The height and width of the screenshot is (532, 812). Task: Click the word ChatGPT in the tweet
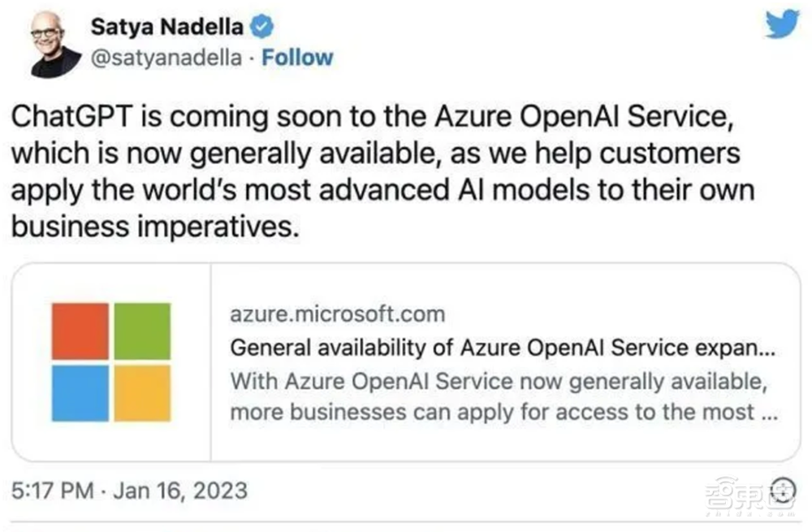click(69, 120)
